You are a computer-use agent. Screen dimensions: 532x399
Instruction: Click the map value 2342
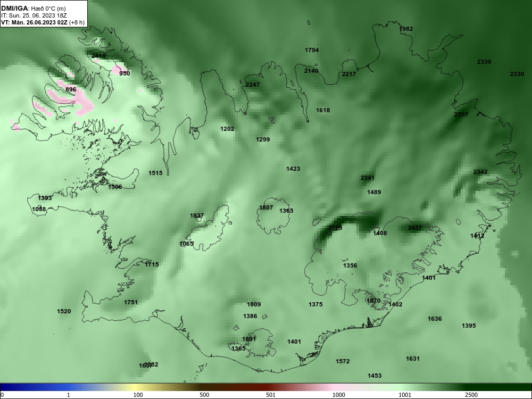480,172
